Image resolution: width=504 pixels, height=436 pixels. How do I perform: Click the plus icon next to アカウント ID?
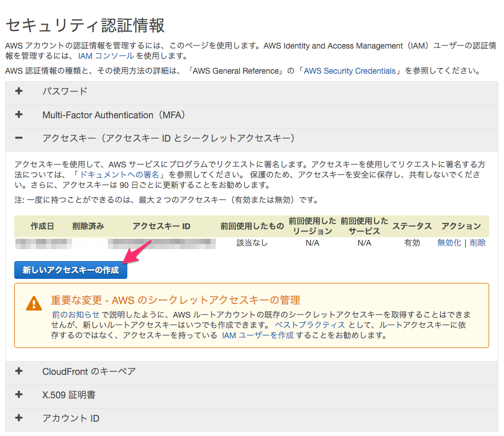click(x=19, y=418)
